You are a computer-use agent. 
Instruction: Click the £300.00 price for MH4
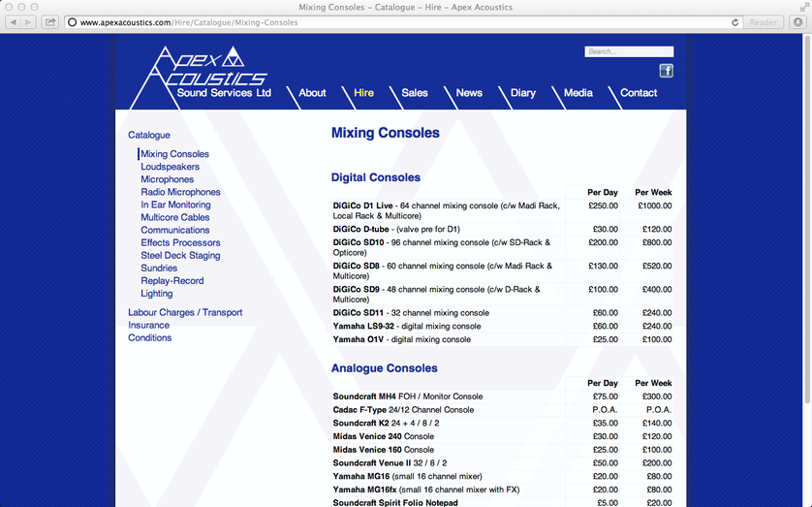tap(657, 396)
